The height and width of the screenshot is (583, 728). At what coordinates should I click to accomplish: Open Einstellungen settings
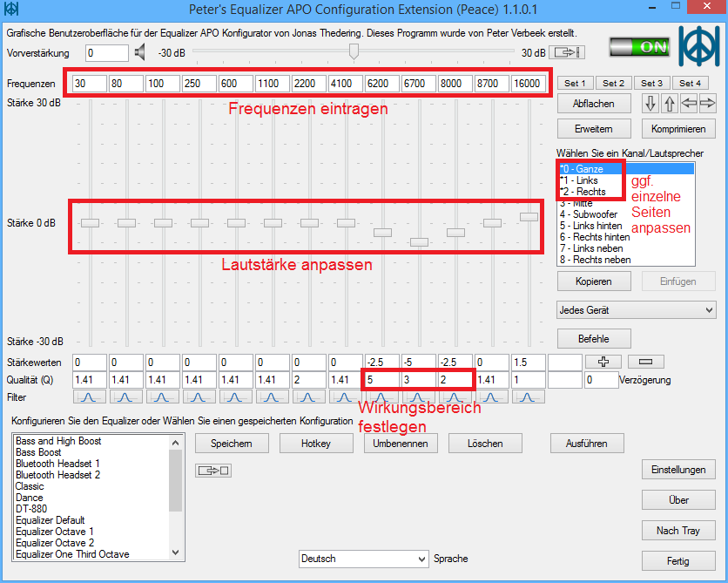[678, 470]
